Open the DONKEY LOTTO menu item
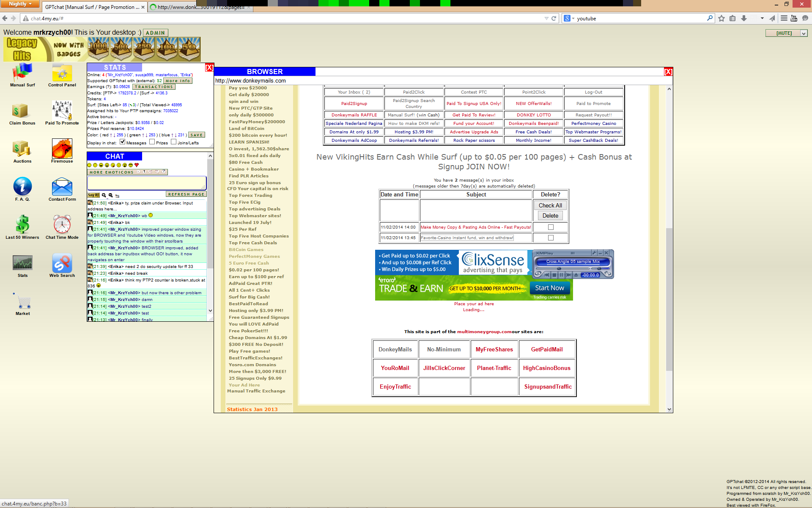This screenshot has width=812, height=508. click(534, 115)
